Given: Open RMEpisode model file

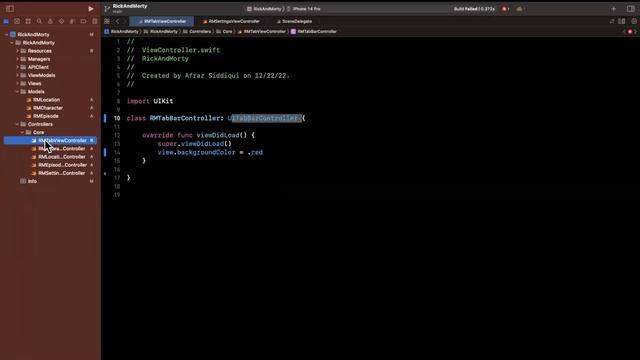Looking at the screenshot, I should tap(45, 116).
